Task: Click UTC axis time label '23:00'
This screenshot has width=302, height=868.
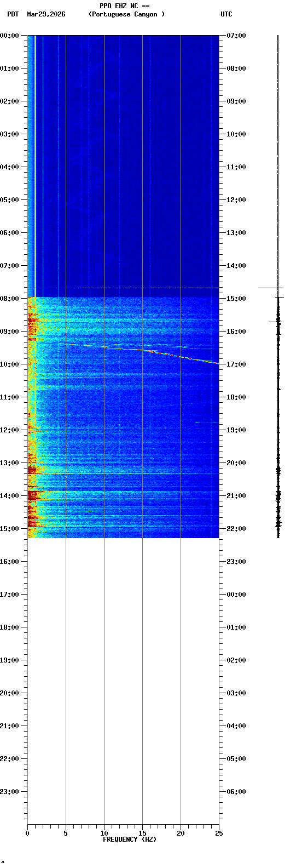Action: click(236, 562)
